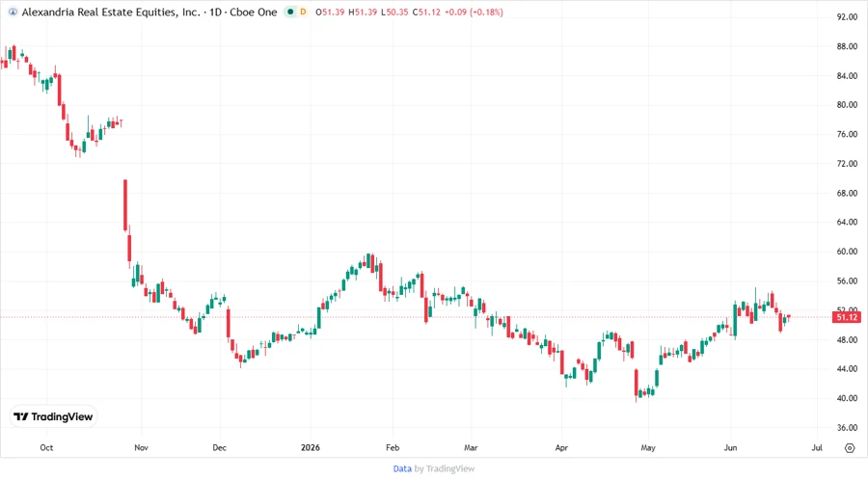The width and height of the screenshot is (868, 480).
Task: Click the open value O51.39
Action: pos(330,13)
